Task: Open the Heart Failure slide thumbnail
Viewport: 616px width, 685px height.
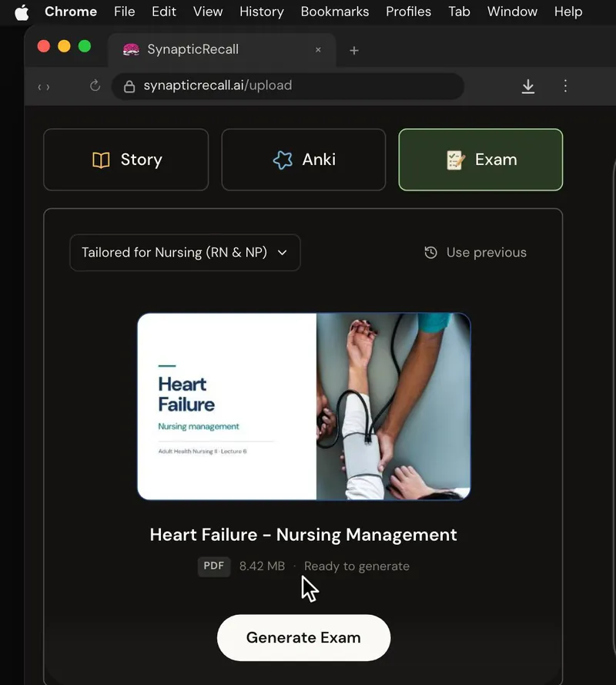Action: point(304,406)
